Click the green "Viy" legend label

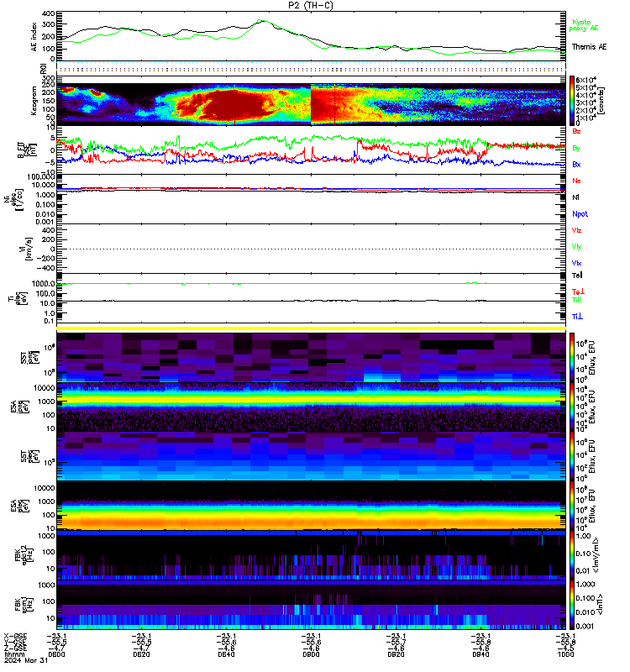click(x=576, y=247)
